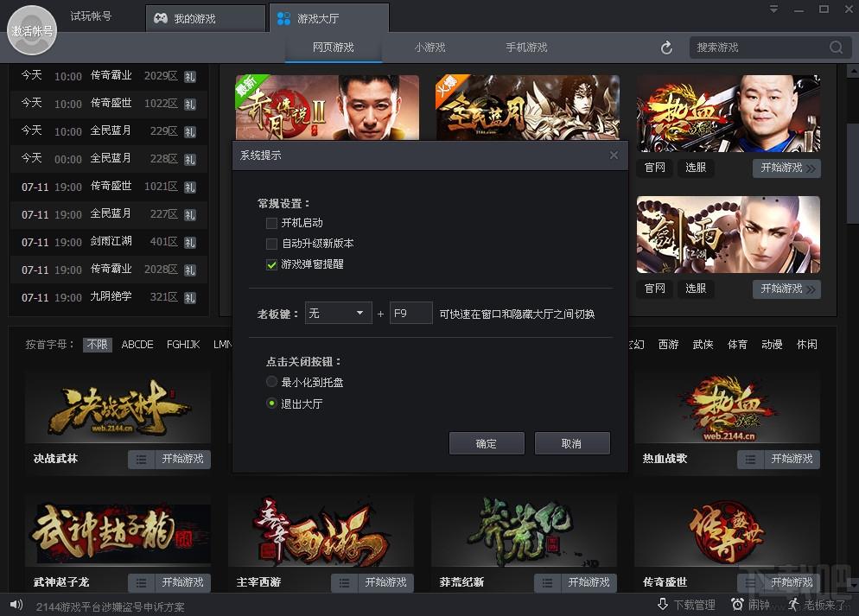Click the gift icon for 传奇霸业 2029区
The width and height of the screenshot is (859, 616).
click(x=189, y=77)
